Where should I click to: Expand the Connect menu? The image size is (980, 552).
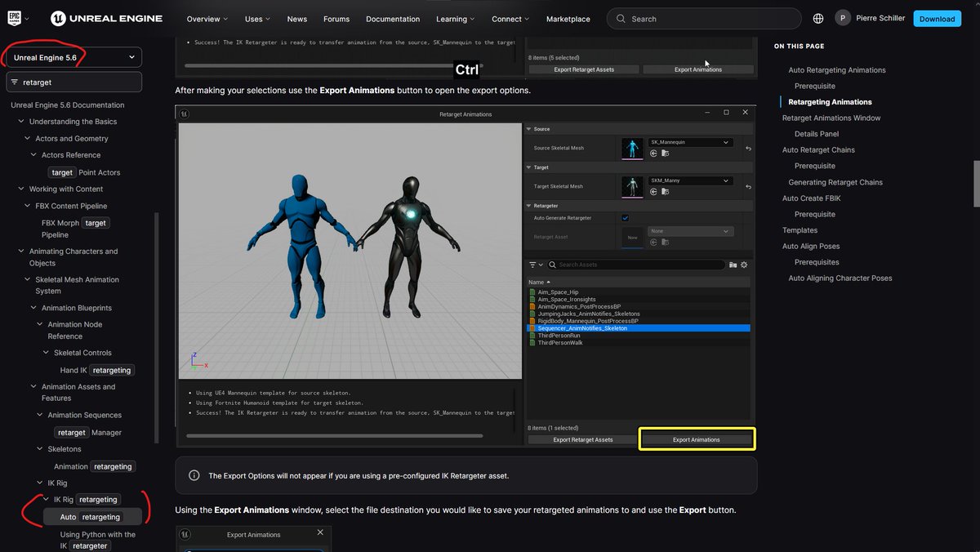pos(510,19)
